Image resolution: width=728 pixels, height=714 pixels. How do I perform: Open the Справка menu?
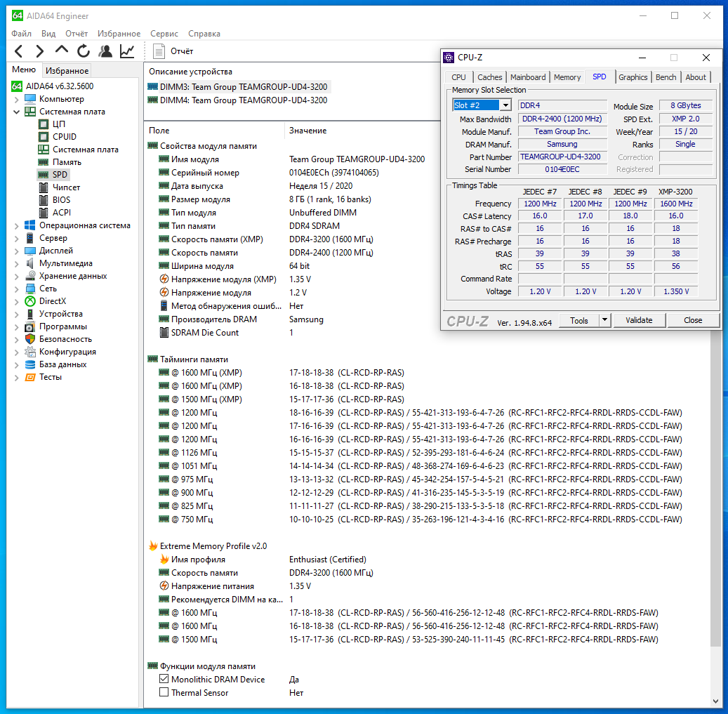pyautogui.click(x=204, y=34)
